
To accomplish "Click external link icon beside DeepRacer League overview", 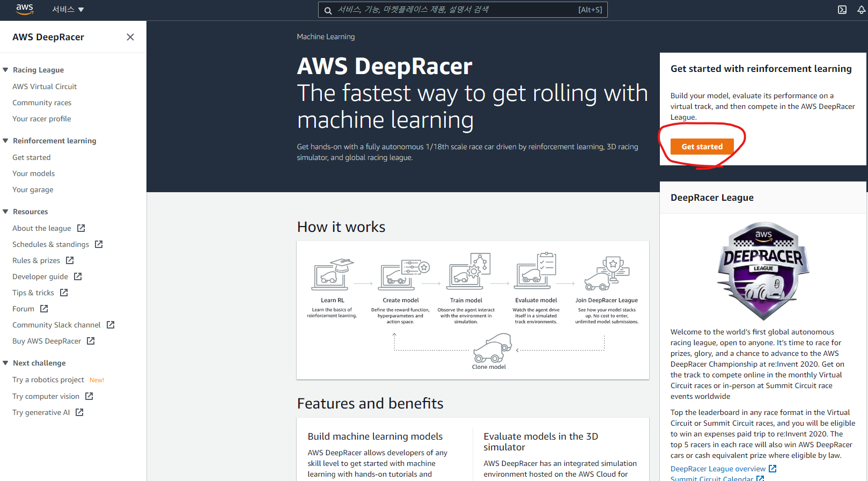I will (x=773, y=469).
